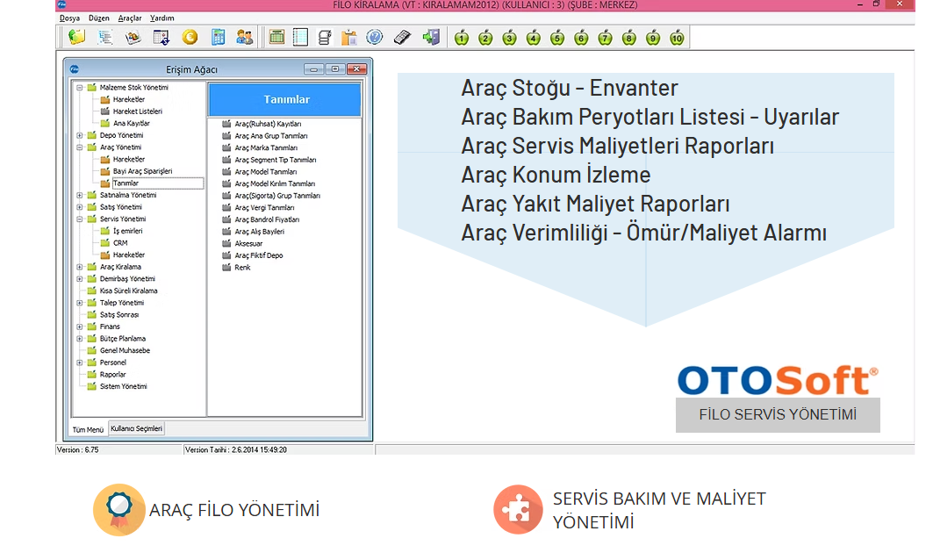The width and height of the screenshot is (933, 560).
Task: Open the Araçlar menu
Action: point(130,18)
